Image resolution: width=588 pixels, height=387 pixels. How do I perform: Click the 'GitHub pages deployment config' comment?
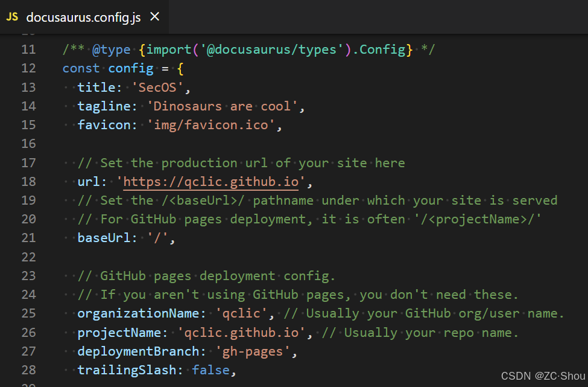[x=207, y=276]
